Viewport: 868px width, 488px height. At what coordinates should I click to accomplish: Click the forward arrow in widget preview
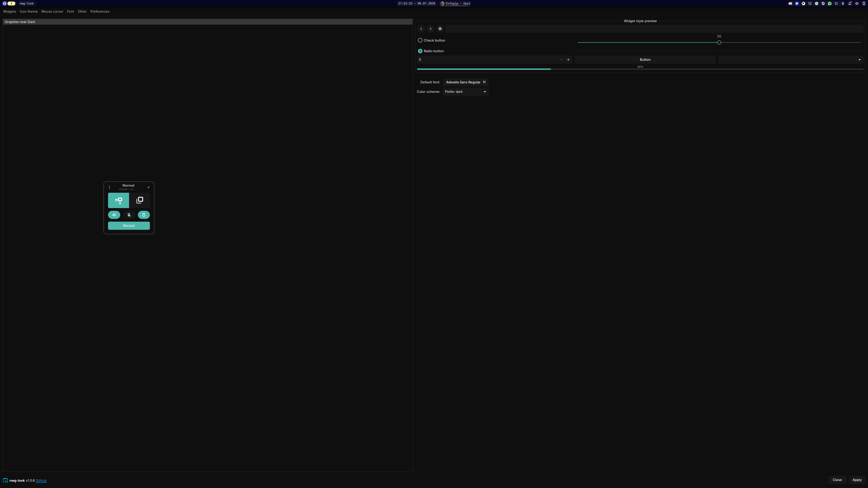(430, 29)
